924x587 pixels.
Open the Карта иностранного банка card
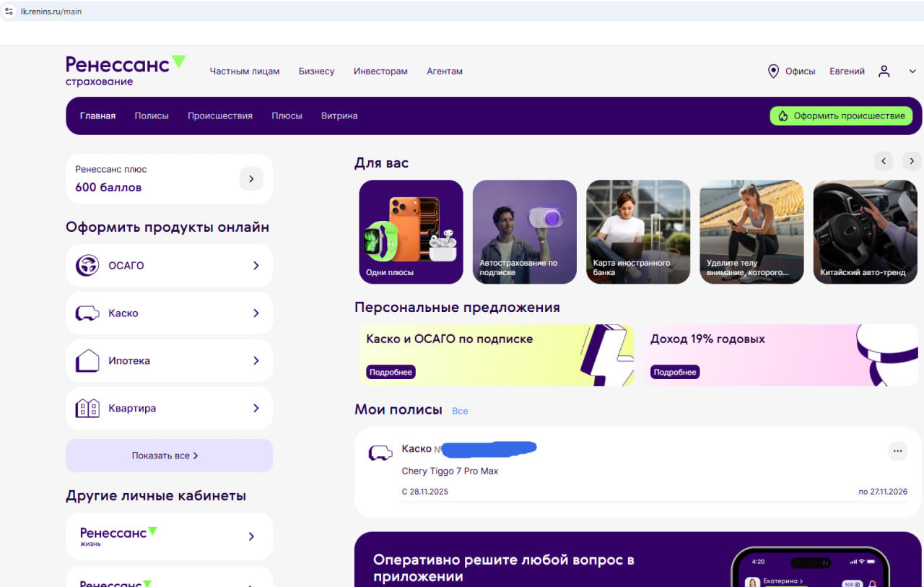tap(638, 232)
